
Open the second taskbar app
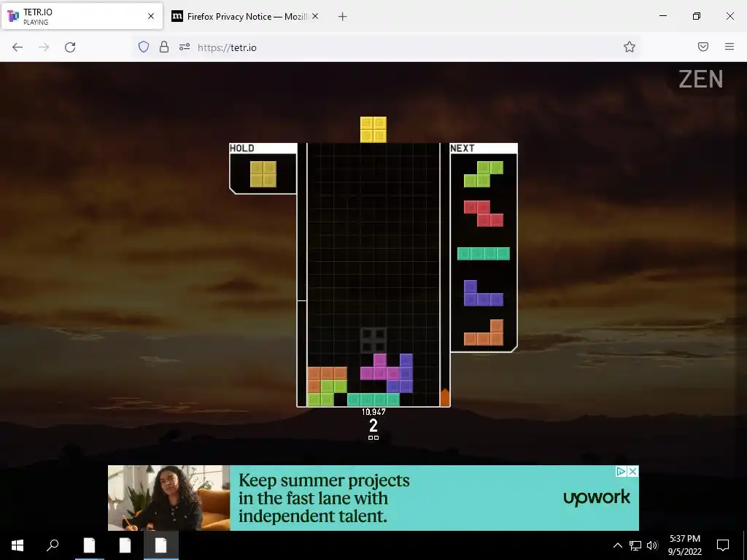click(125, 545)
